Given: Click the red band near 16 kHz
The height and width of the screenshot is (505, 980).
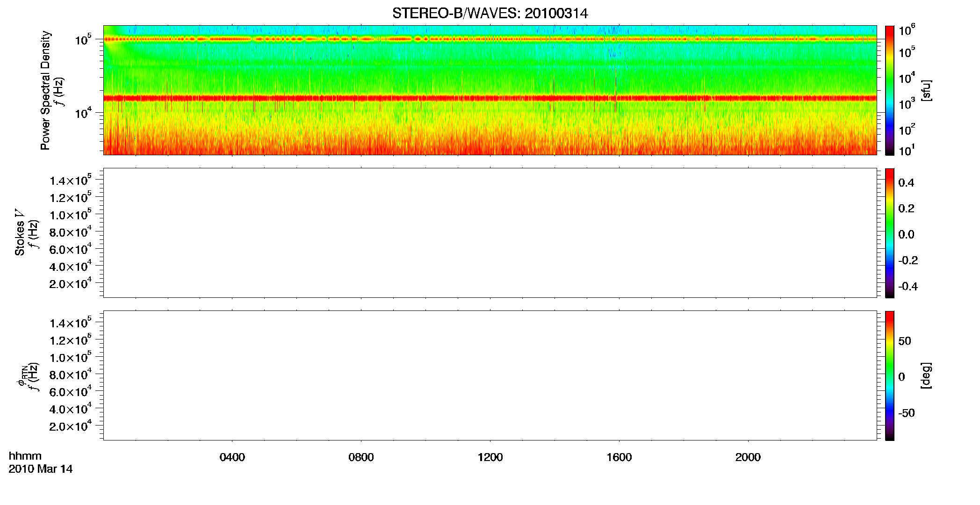Looking at the screenshot, I should (x=490, y=98).
